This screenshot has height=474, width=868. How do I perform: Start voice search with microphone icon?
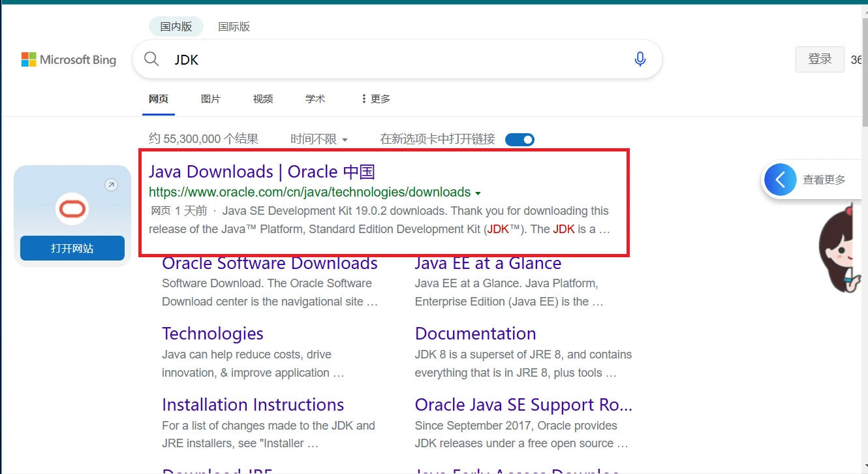(x=640, y=59)
